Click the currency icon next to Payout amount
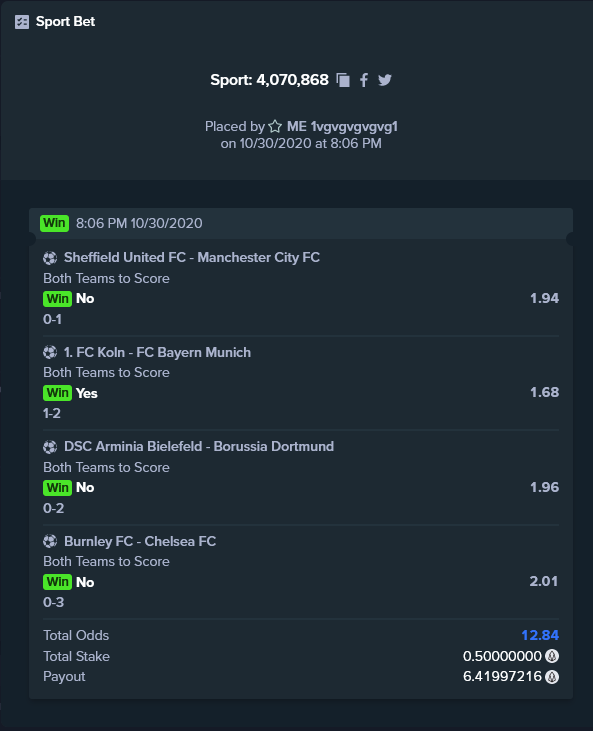 [552, 676]
